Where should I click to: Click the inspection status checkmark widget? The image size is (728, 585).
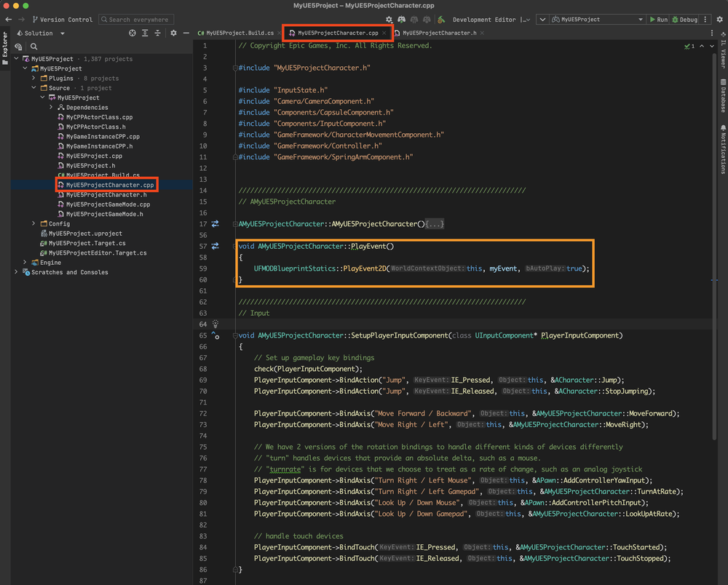point(689,46)
